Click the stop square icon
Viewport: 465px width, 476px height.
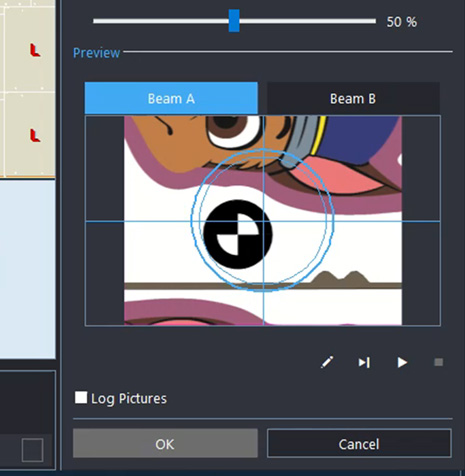439,362
